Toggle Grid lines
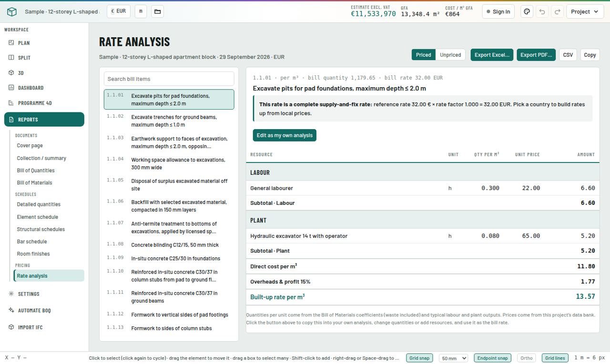 pos(555,358)
